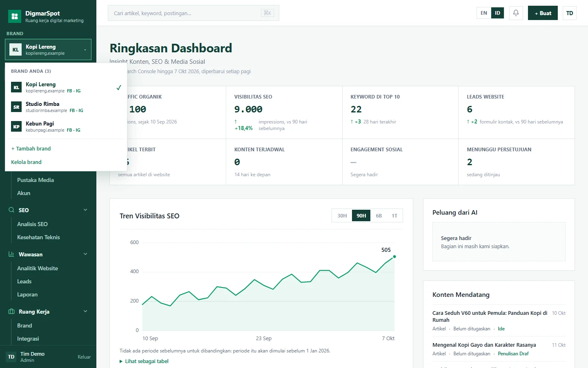
Task: Set chart range to 30H
Action: pyautogui.click(x=342, y=215)
